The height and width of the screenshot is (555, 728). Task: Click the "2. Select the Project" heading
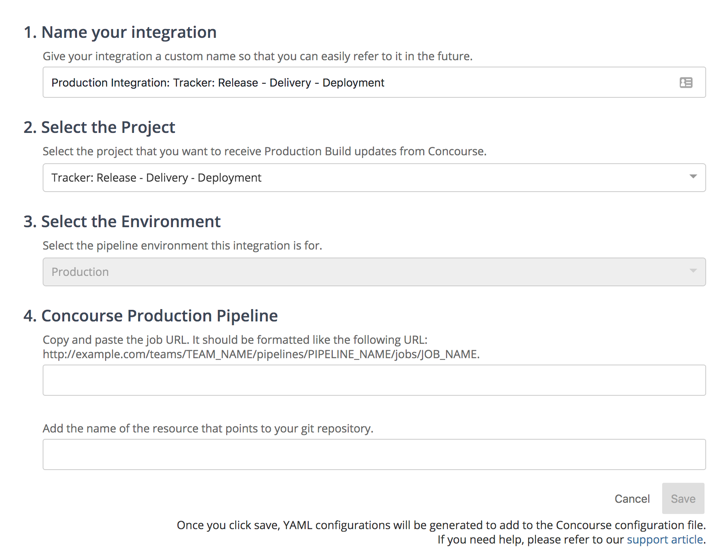(x=99, y=127)
